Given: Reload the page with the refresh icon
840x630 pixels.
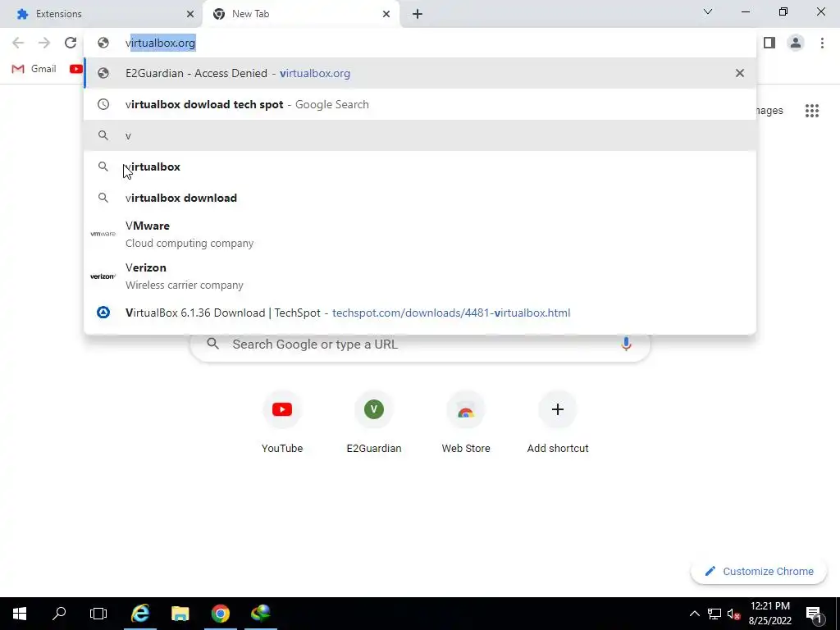Looking at the screenshot, I should click(x=71, y=43).
